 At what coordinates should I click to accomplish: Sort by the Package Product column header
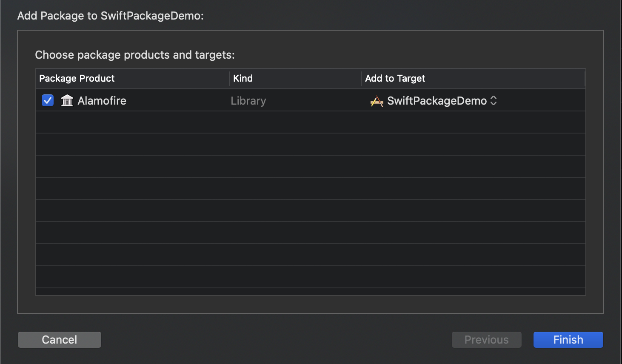(77, 78)
